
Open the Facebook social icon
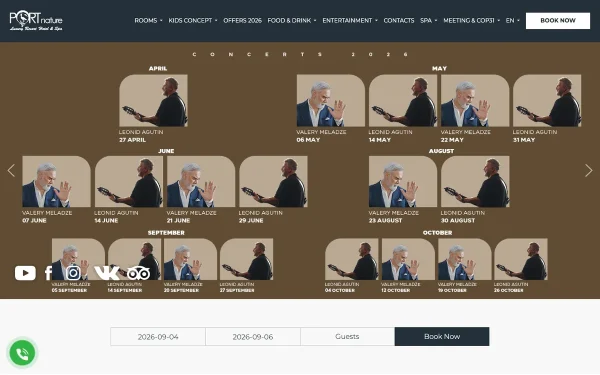49,273
